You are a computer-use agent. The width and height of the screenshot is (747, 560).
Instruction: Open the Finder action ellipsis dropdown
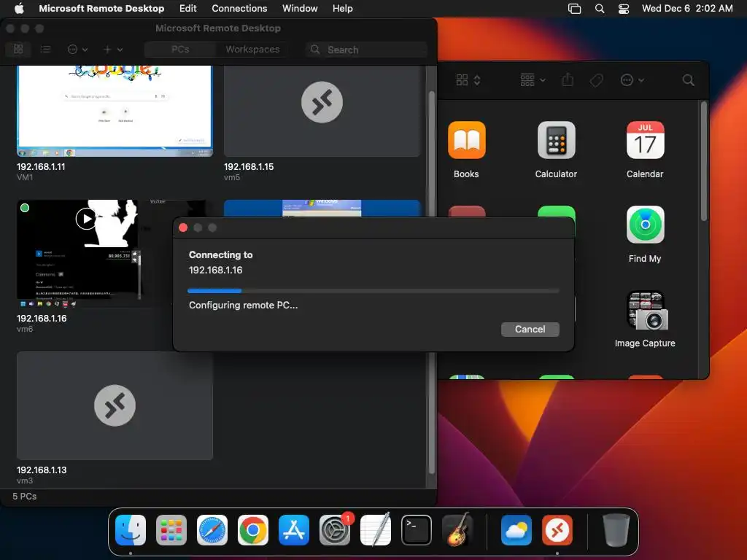[x=632, y=80]
